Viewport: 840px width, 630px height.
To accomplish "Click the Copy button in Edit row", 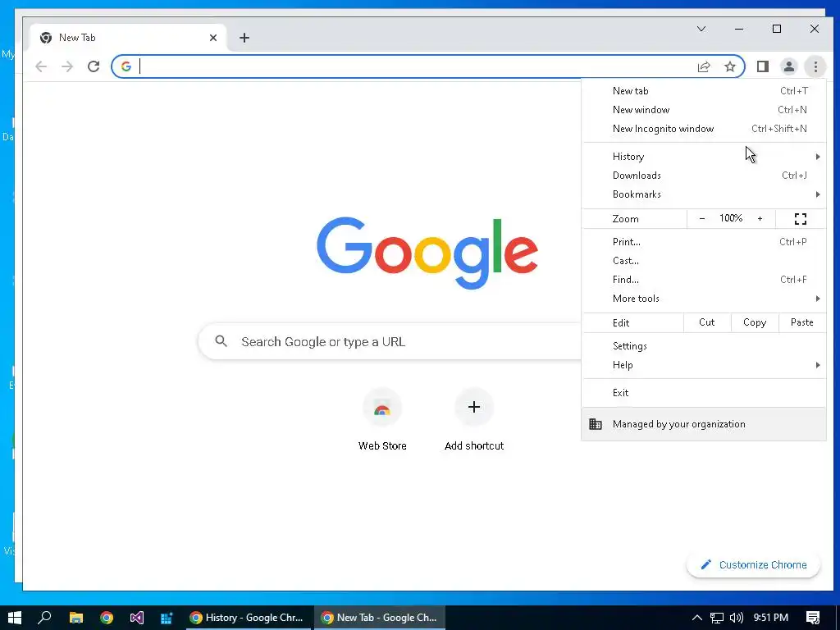I will point(755,322).
